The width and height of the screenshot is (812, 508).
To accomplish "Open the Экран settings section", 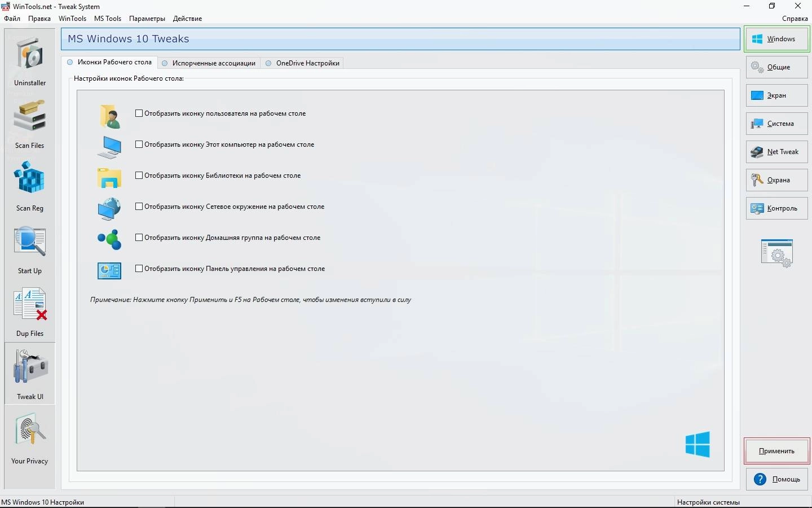I will [776, 95].
